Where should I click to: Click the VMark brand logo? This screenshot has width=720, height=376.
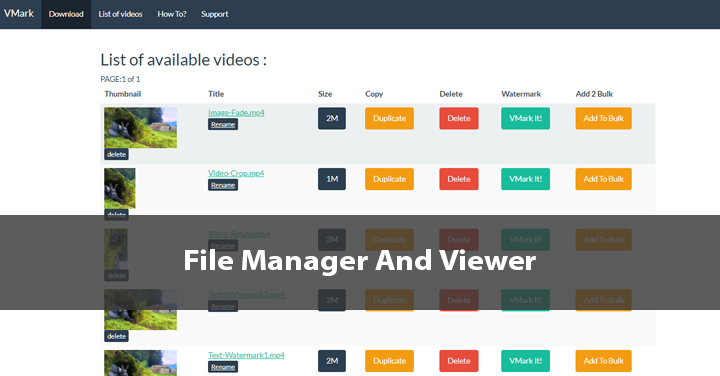[19, 14]
